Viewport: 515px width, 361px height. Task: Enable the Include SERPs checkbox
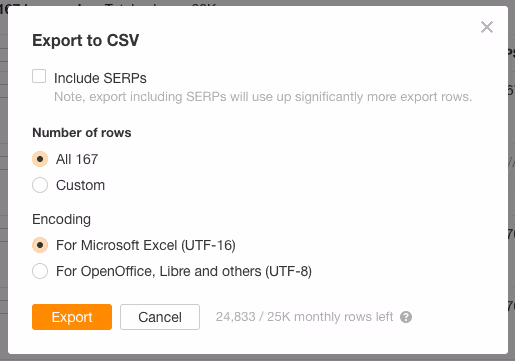tap(39, 76)
